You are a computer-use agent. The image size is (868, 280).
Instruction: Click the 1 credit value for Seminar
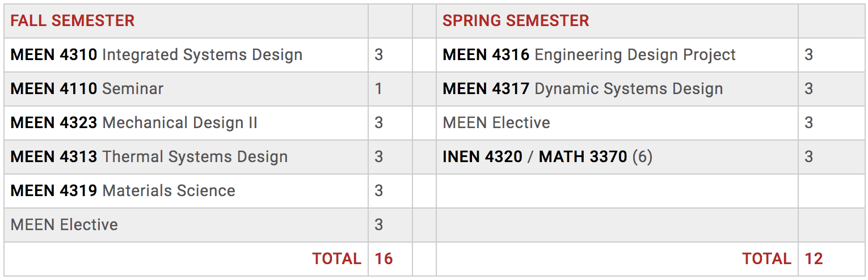(x=378, y=89)
